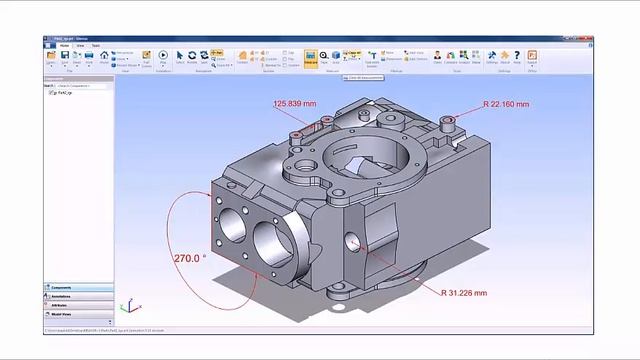Open the Components panel tab
The height and width of the screenshot is (360, 640).
[79, 287]
